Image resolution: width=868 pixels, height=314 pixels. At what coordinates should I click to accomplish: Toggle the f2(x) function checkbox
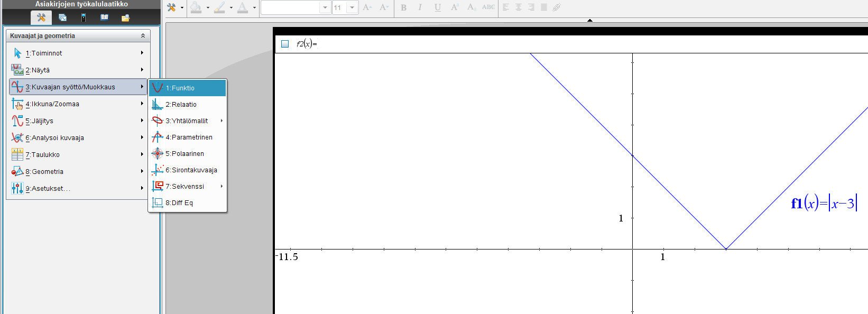tap(285, 44)
